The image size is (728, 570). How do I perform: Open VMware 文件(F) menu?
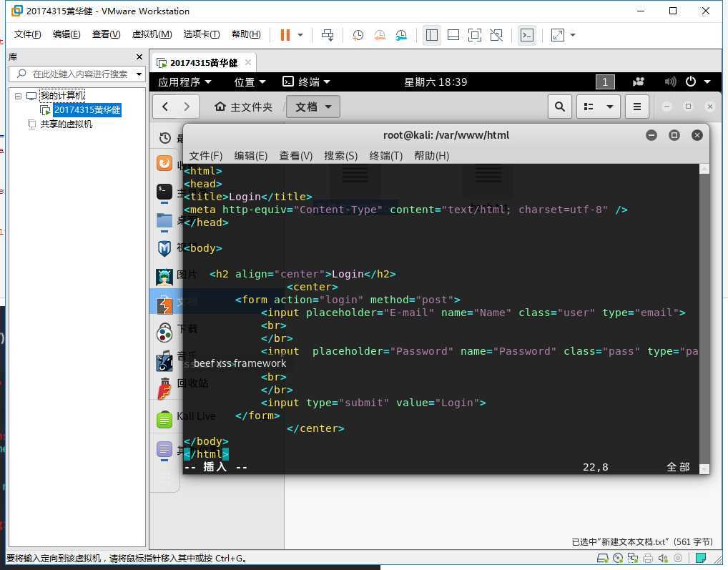pyautogui.click(x=27, y=34)
